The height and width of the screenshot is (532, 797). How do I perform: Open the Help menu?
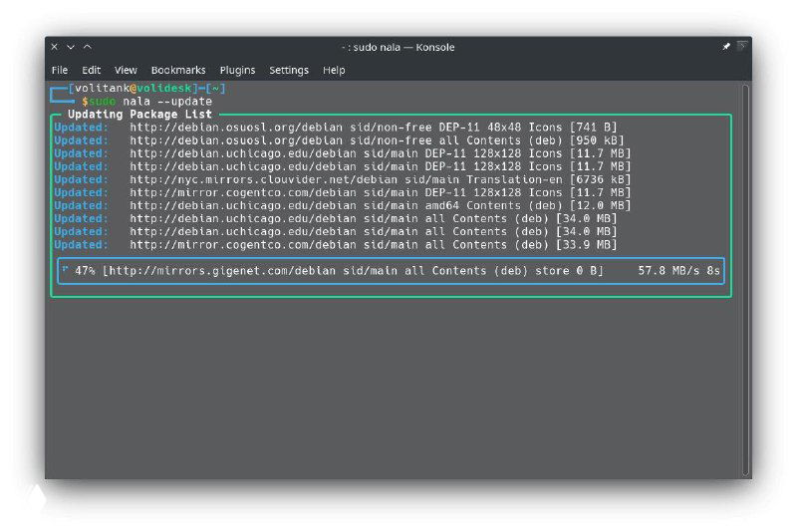click(x=334, y=70)
